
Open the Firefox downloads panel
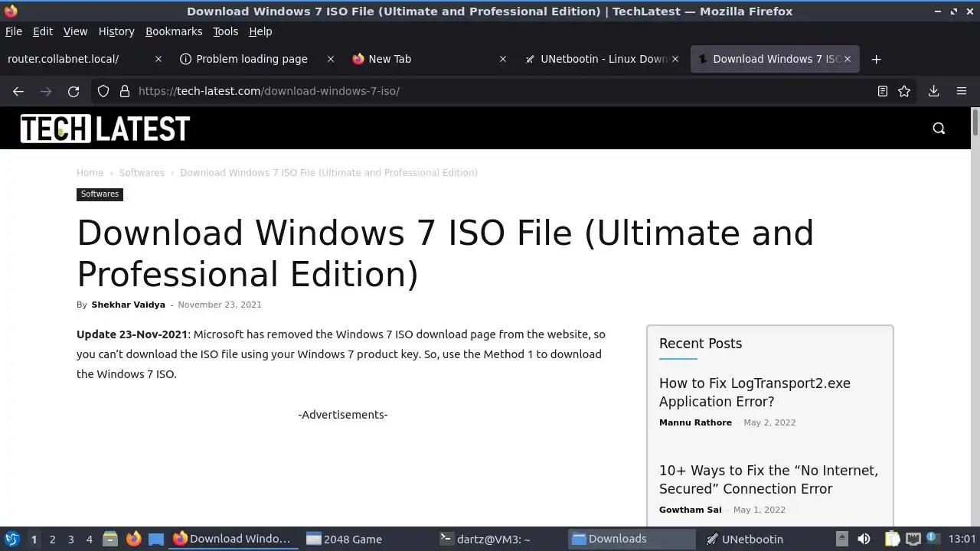pyautogui.click(x=933, y=91)
